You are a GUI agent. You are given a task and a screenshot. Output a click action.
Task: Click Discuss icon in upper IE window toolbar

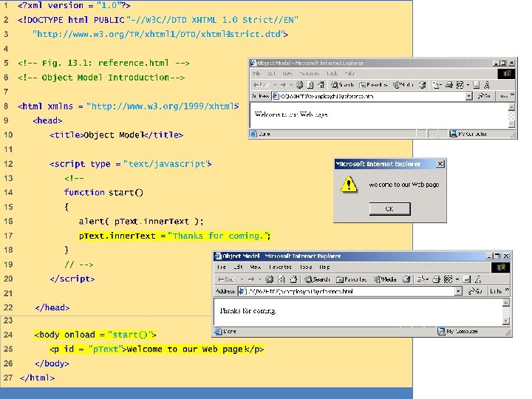pyautogui.click(x=477, y=85)
